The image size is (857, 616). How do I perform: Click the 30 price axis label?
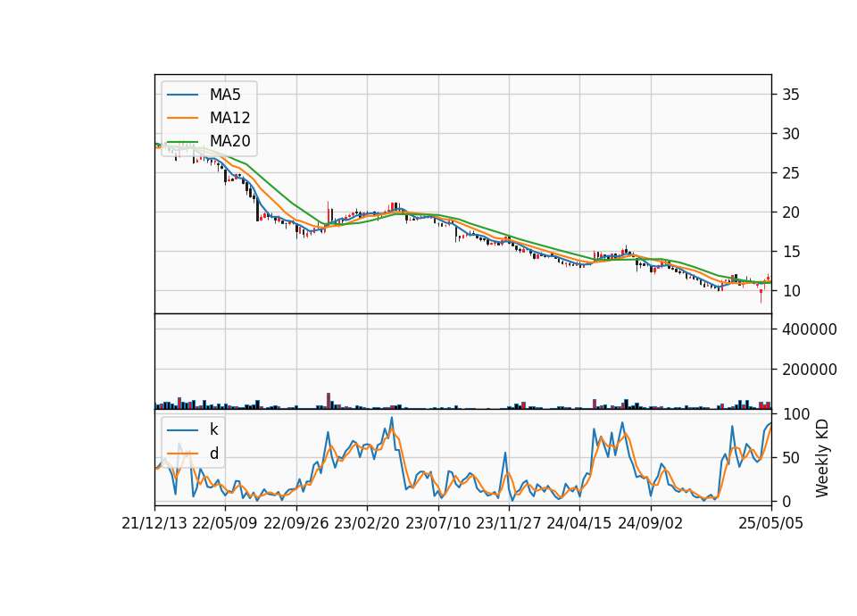point(791,134)
